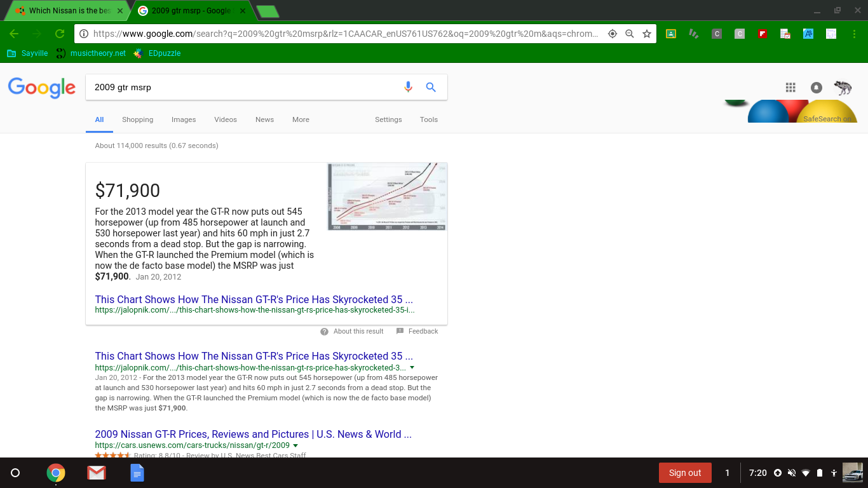Viewport: 868px width, 488px height.
Task: Click the GT-R price chart thumbnail
Action: (x=387, y=196)
